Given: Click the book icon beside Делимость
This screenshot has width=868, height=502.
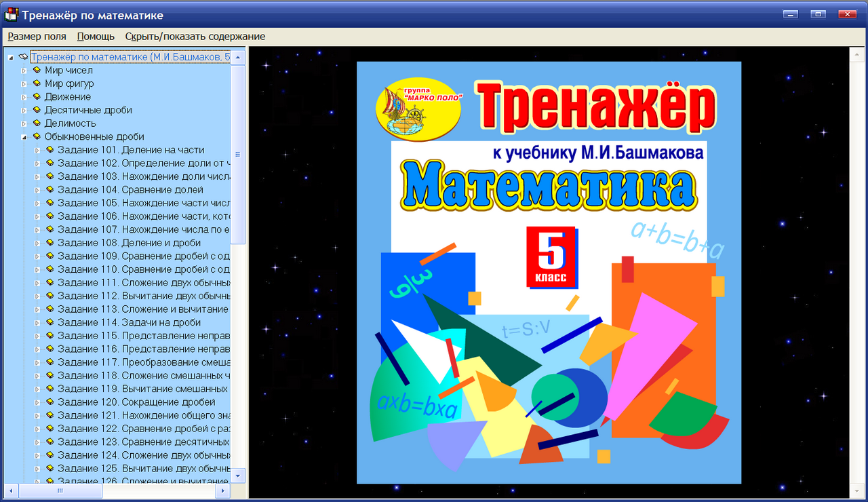Looking at the screenshot, I should 37,123.
